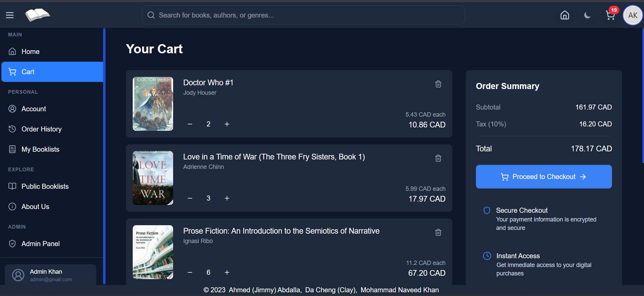Click the Doctor Who #1 cover thumbnail
Image resolution: width=644 pixels, height=296 pixels.
coord(153,103)
